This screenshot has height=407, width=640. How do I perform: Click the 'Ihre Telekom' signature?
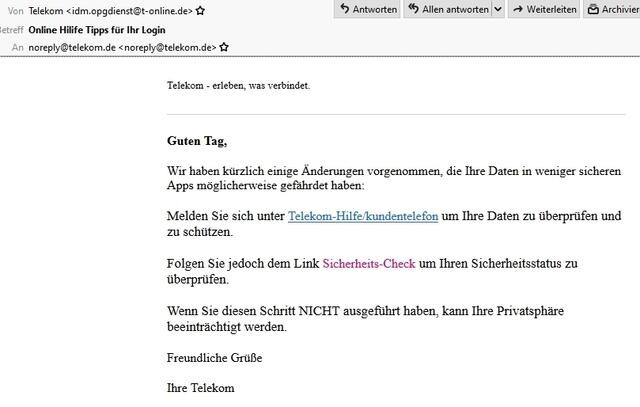point(200,387)
